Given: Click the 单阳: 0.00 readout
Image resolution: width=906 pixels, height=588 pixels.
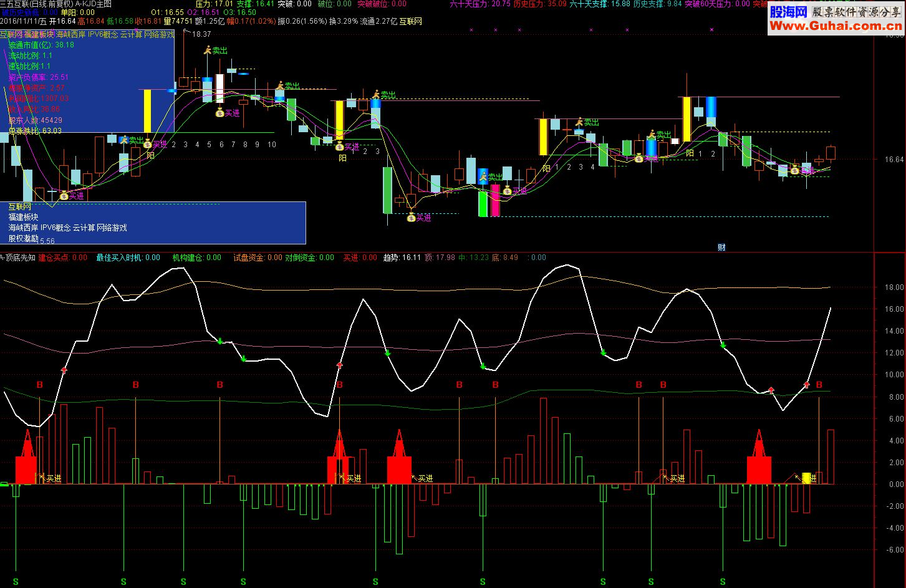Looking at the screenshot, I should coord(78,12).
